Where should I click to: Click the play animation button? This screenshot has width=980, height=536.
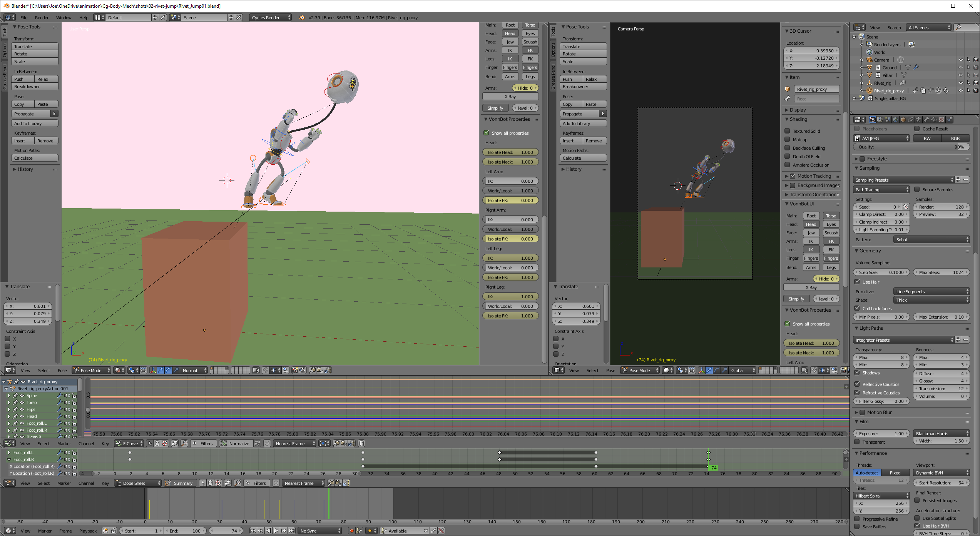click(x=276, y=531)
